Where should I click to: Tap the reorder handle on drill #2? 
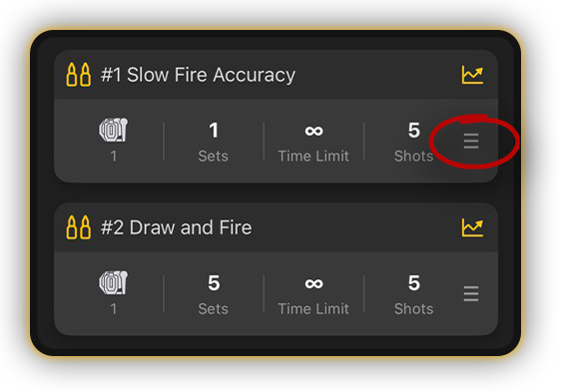click(471, 293)
